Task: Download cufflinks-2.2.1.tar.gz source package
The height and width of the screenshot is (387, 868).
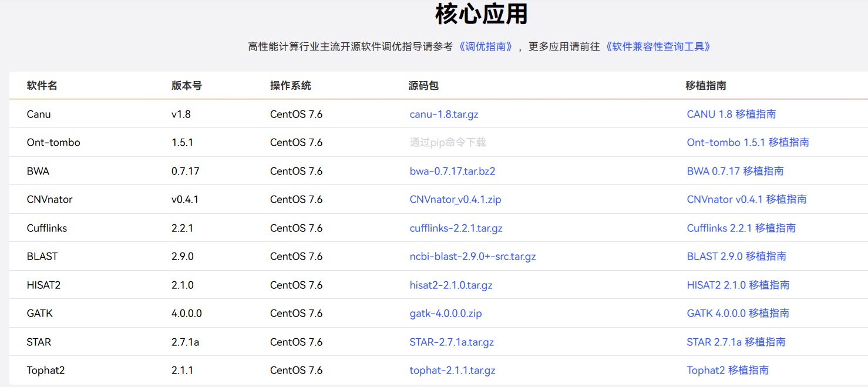Action: tap(456, 228)
